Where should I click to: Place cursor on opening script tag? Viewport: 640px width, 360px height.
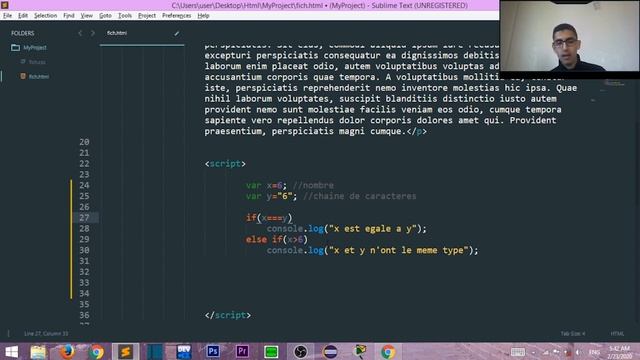click(x=225, y=164)
